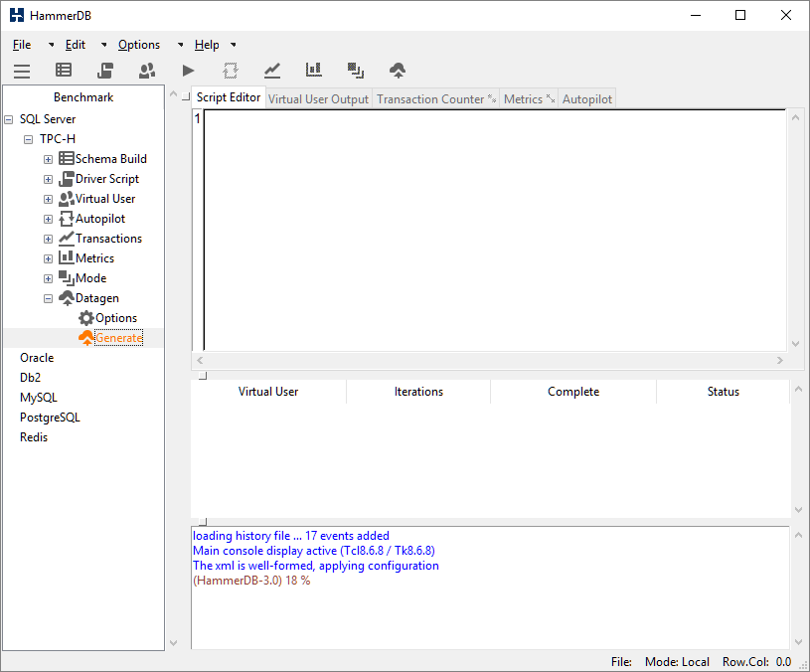Click the dropdown arrow next to File
The image size is (810, 672).
51,45
